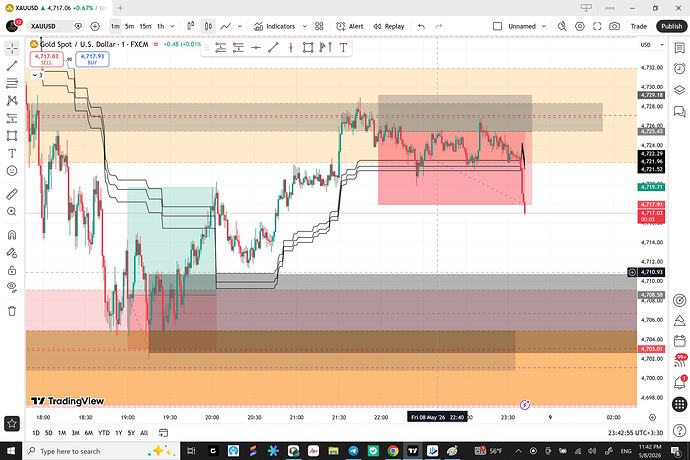
Task: Expand the chart style dropdown arrow
Action: click(240, 26)
